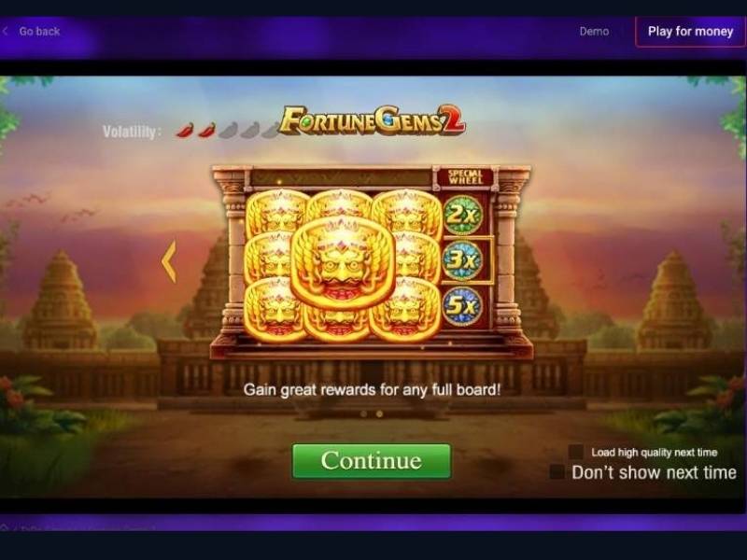Click the first red chili volatility icon
Viewport: 747px width, 560px height.
185,130
